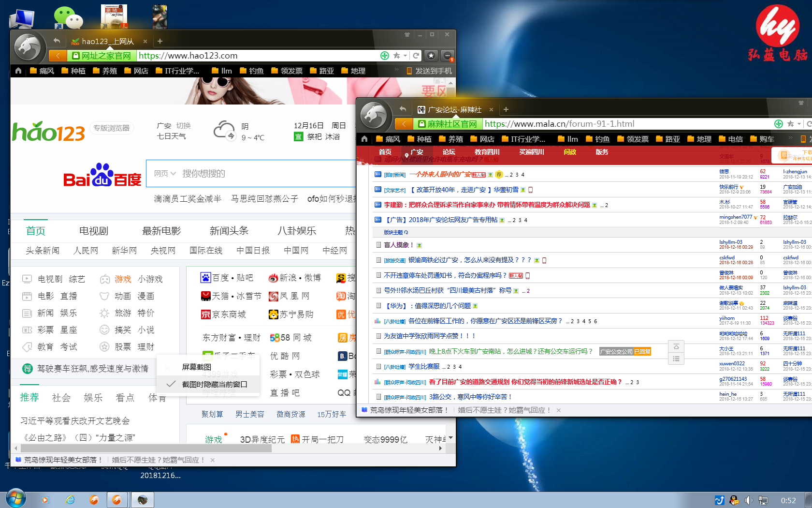Click the hao123 address bar URL
This screenshot has height=508, width=812.
pos(188,56)
